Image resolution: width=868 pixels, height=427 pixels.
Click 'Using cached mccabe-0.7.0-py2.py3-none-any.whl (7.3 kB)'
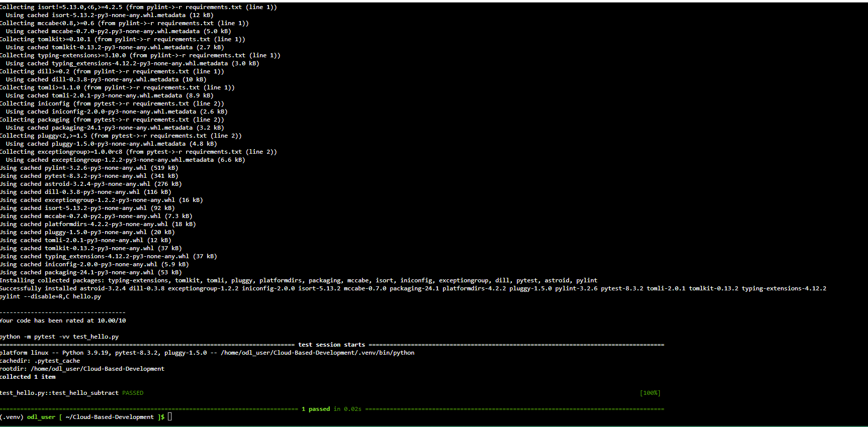[x=96, y=216]
